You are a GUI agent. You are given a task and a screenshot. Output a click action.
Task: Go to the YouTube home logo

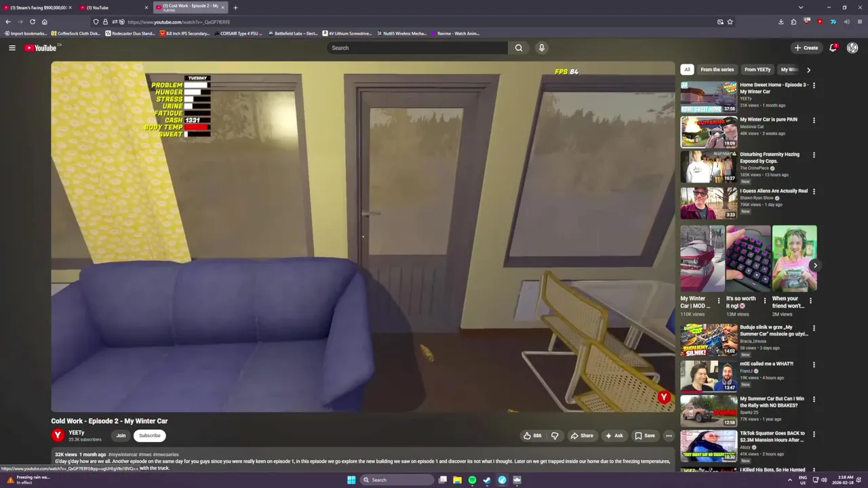(x=41, y=47)
